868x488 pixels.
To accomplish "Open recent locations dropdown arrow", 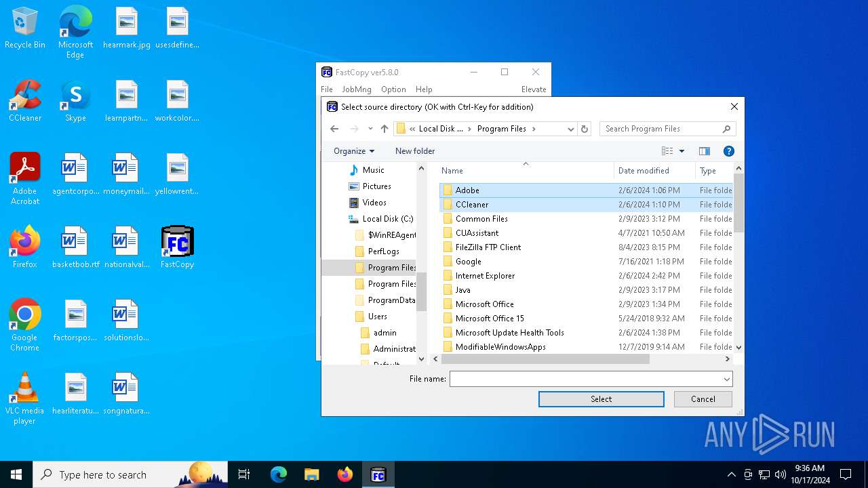I will 370,129.
